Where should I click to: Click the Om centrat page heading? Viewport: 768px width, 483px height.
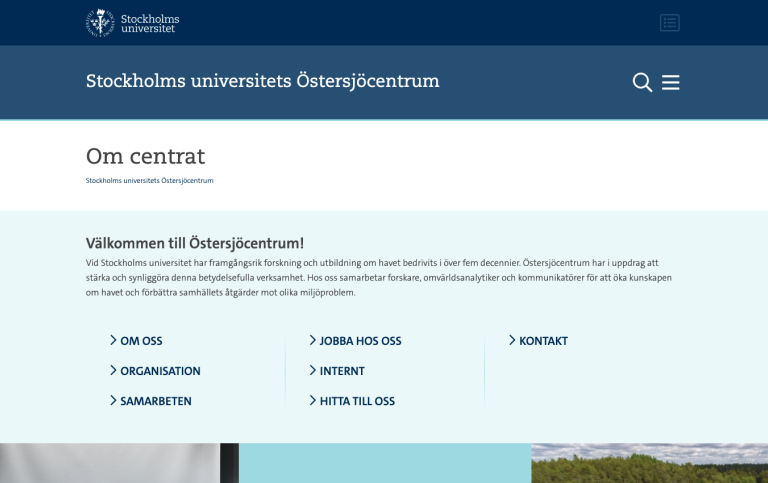(x=145, y=156)
